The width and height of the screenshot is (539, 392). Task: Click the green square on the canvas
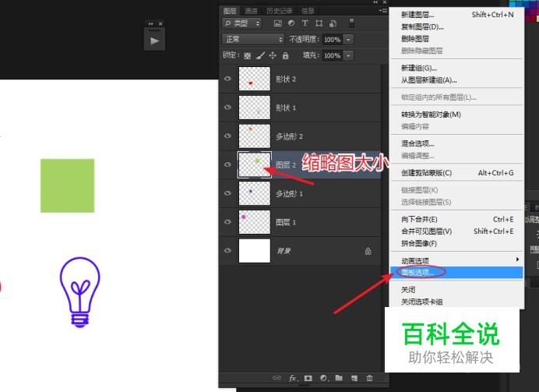67,185
